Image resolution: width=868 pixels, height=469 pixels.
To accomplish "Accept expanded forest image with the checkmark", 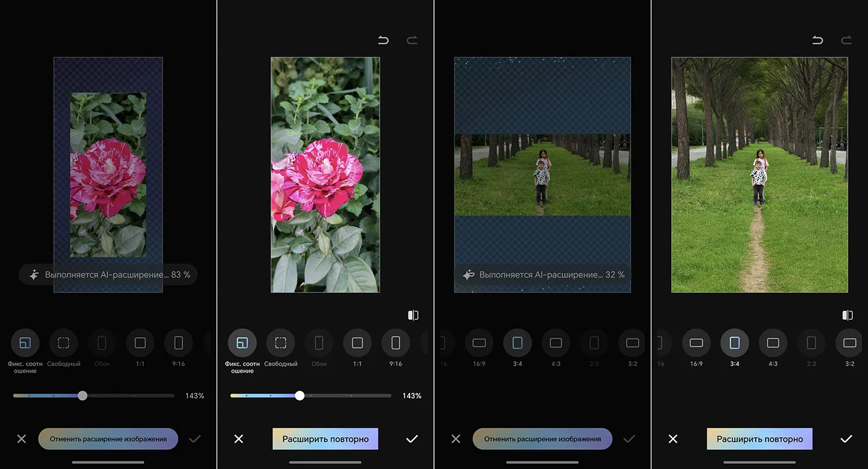I will tap(846, 439).
